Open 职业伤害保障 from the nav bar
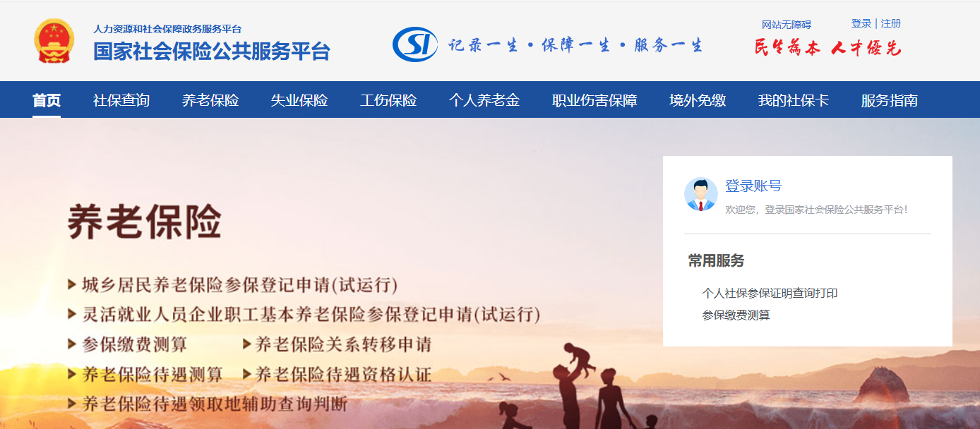The height and width of the screenshot is (429, 980). (594, 100)
